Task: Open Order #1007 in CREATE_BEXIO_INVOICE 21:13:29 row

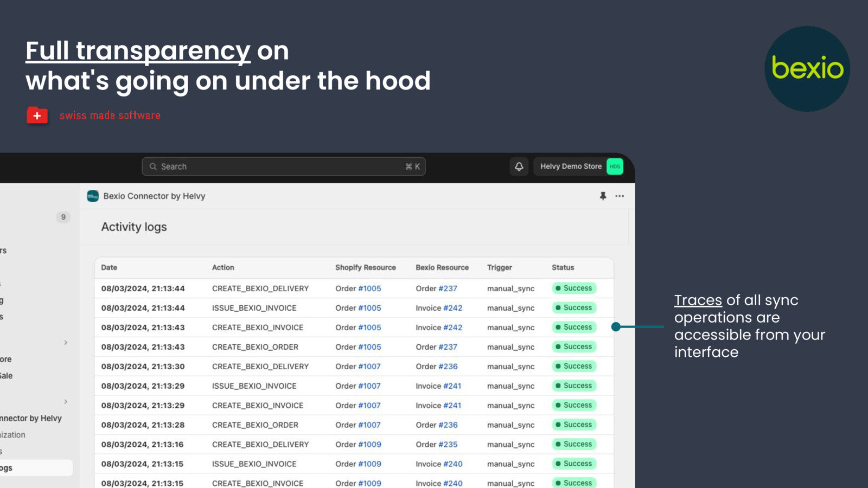Action: pos(369,406)
